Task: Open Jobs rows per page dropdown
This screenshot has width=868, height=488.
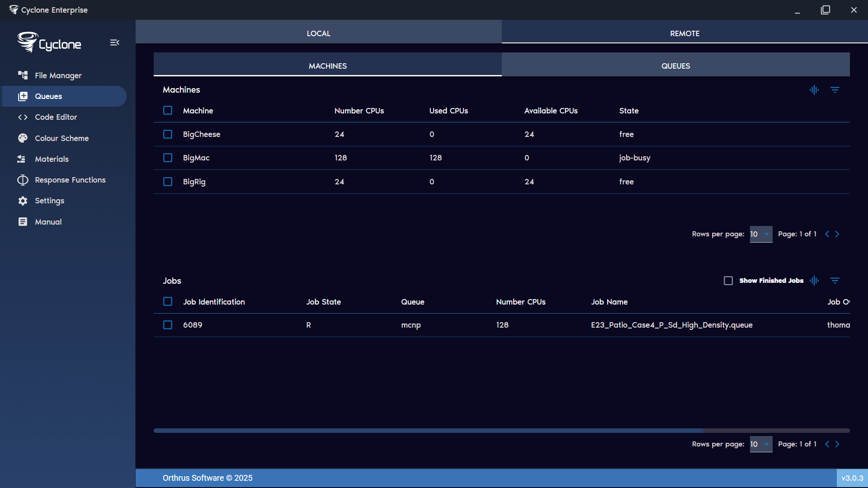Action: click(760, 444)
